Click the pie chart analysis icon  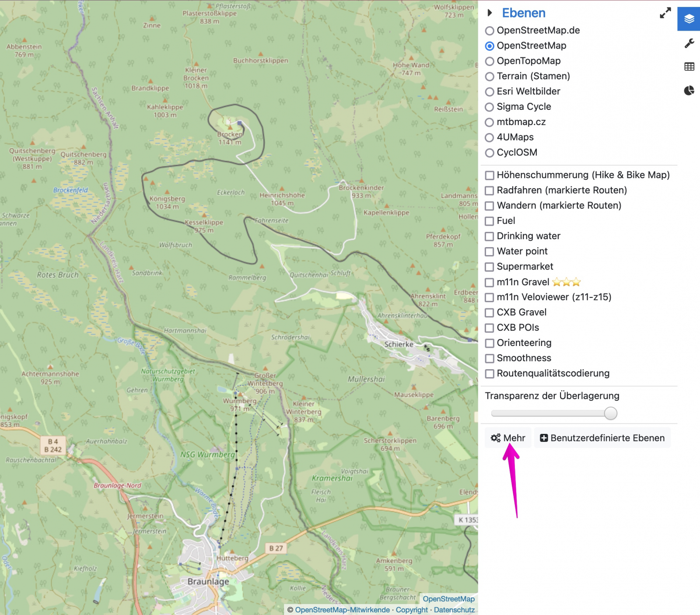point(689,91)
